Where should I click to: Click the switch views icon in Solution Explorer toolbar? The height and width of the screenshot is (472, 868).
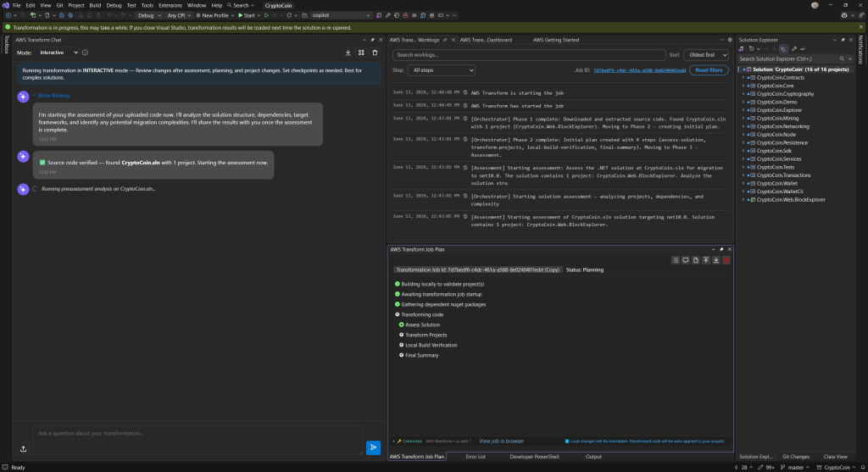tap(741, 49)
